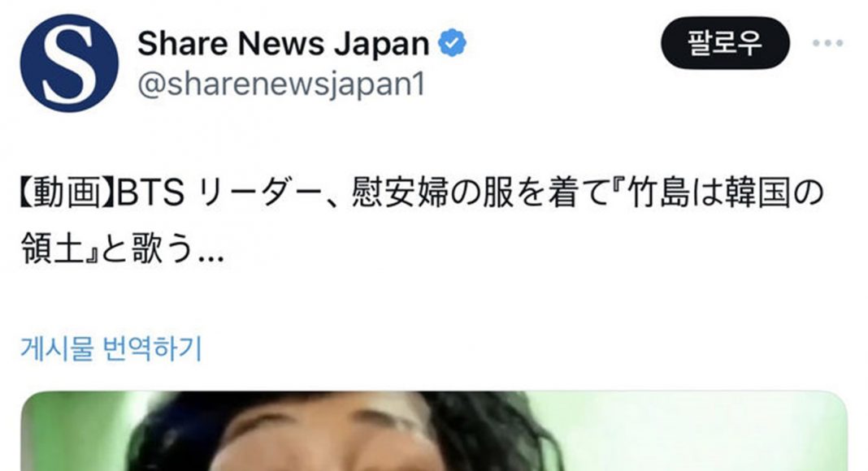Open the three-dot more options menu
Viewport: 868px width, 471px height.
pyautogui.click(x=828, y=42)
